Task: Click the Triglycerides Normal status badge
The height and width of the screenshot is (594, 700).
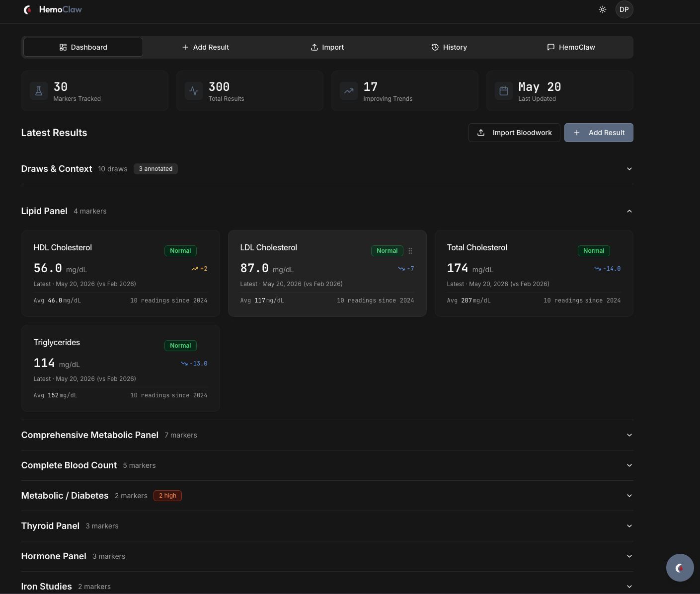Action: [x=180, y=346]
